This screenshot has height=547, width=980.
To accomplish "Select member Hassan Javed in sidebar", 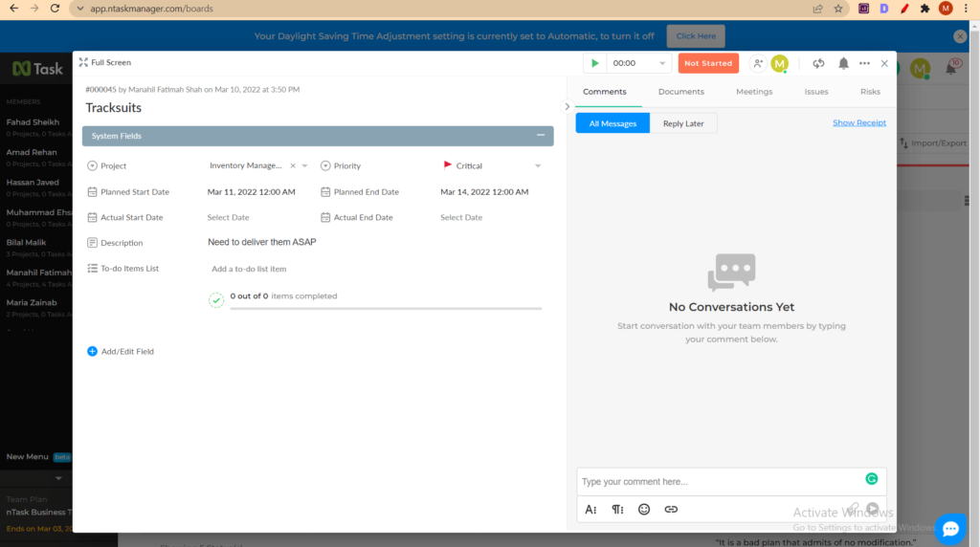I will point(33,183).
